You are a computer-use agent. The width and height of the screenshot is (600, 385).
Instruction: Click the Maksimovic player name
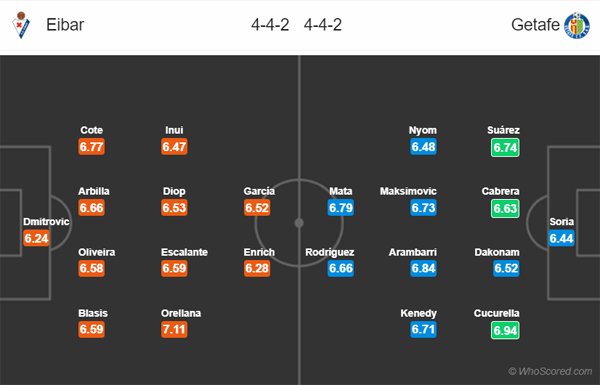[408, 191]
